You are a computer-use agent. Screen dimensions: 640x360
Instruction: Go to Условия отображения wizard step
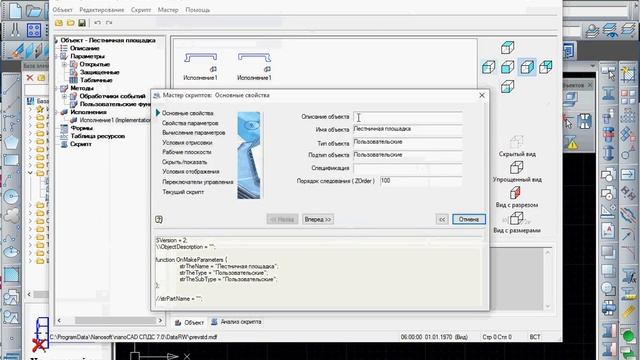[191, 171]
